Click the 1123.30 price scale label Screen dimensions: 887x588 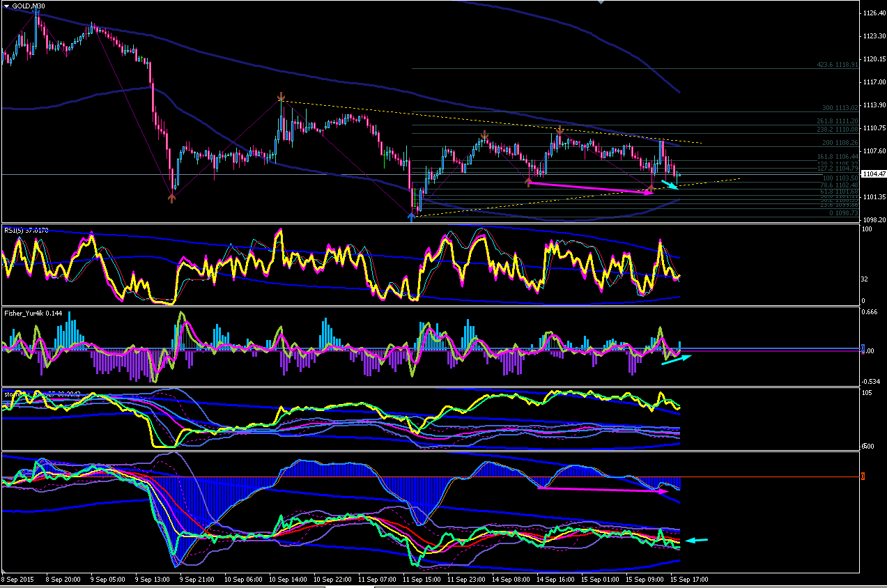tap(873, 36)
